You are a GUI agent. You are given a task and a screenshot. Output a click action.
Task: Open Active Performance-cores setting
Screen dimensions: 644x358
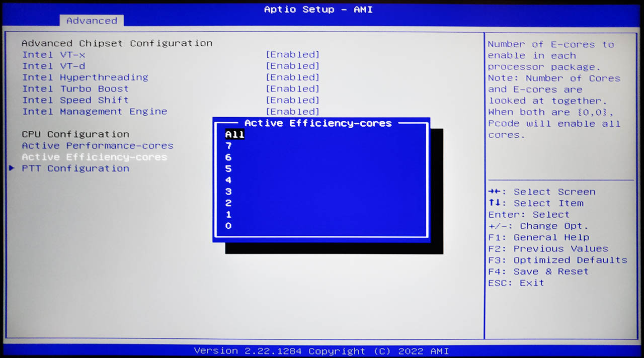pyautogui.click(x=97, y=145)
